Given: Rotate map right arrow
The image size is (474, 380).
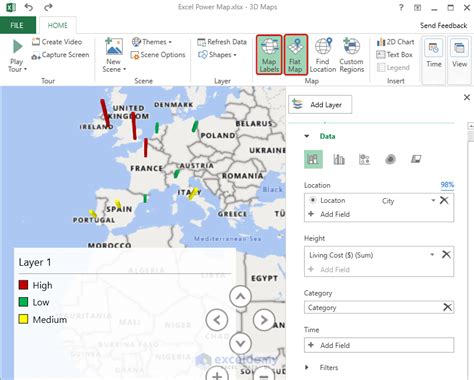Looking at the screenshot, I should (264, 320).
